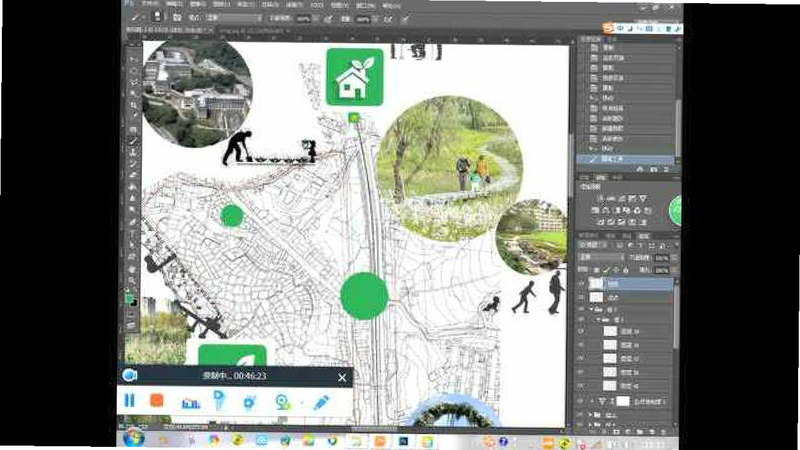Add Brightness/Contrast adjustment in Adjustments panel
Viewport: 800px width, 450px height.
click(601, 198)
